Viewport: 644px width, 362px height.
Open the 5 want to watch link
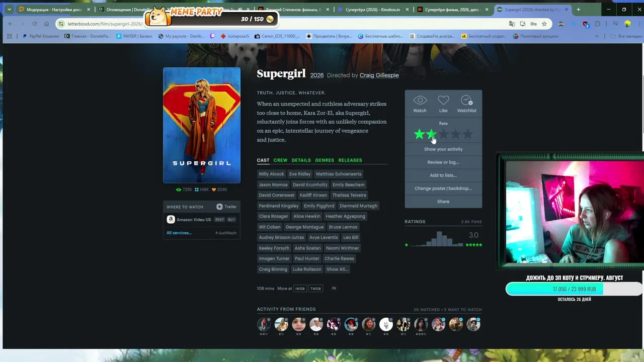pyautogui.click(x=463, y=310)
